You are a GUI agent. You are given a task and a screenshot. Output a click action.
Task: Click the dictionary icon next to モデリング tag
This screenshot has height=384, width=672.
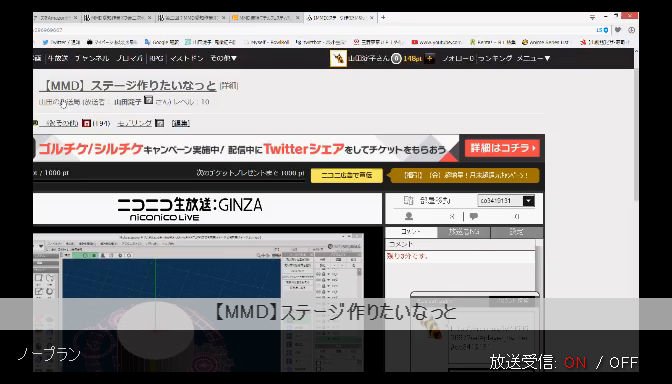[159, 123]
